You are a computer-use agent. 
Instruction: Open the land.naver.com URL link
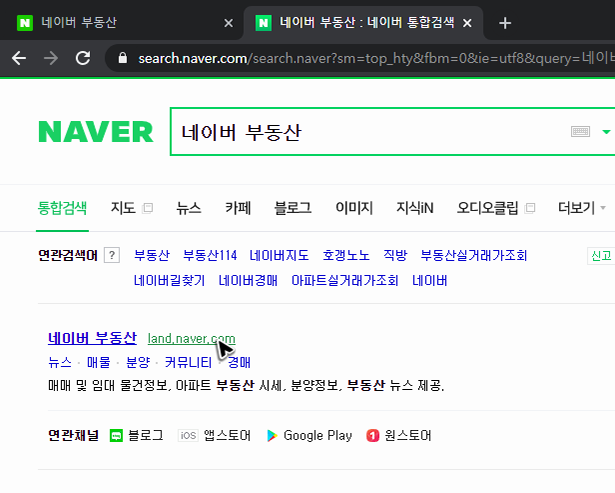pyautogui.click(x=191, y=339)
